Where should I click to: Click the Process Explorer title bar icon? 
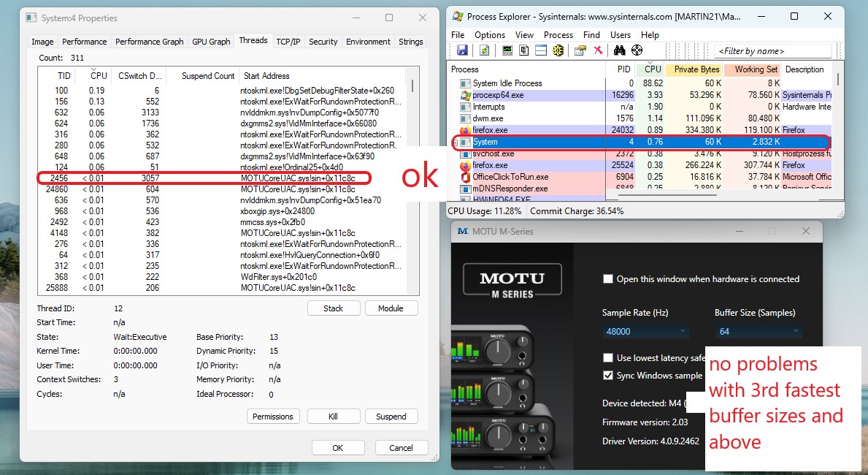tap(458, 16)
